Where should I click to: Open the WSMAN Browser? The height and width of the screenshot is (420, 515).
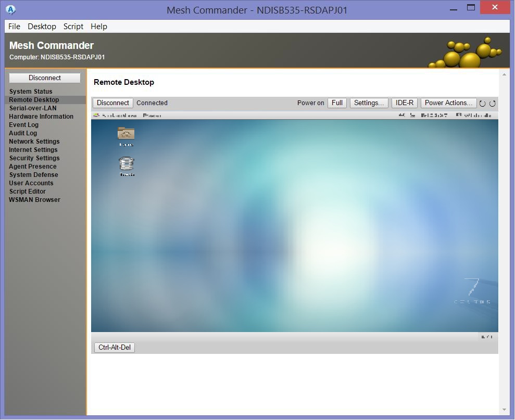[x=34, y=200]
